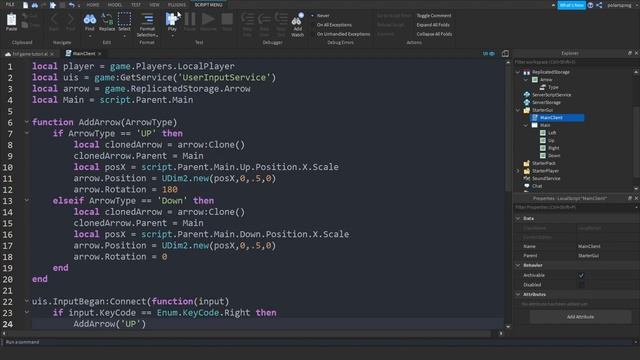Toggle the Archivable checkbox

point(581,276)
